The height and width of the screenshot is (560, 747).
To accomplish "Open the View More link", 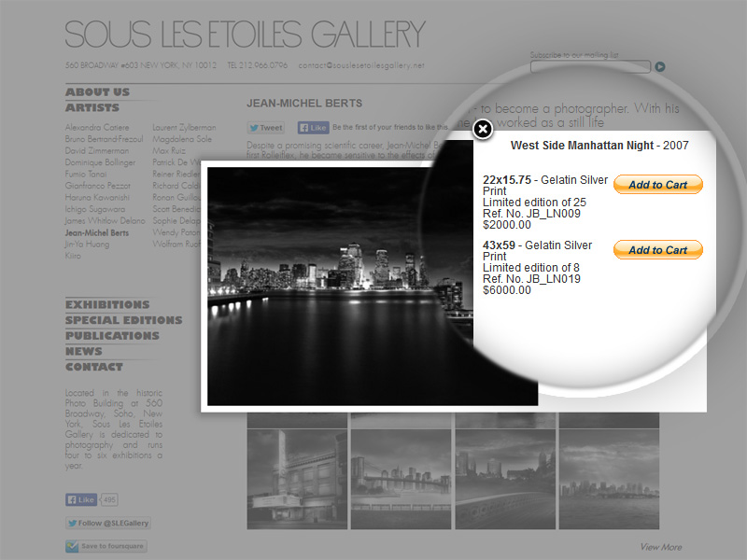I will [x=661, y=547].
